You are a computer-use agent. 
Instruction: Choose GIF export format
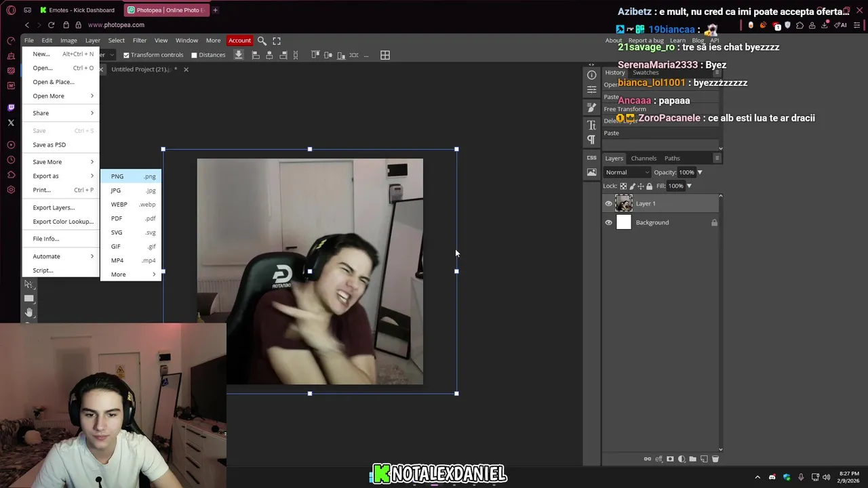131,246
